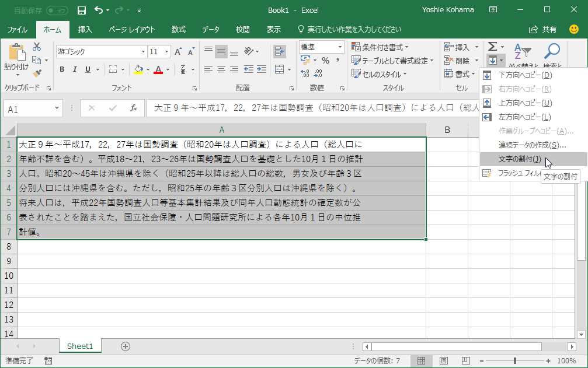Select 文字の割付 menu item
The image size is (588, 368).
click(x=533, y=159)
